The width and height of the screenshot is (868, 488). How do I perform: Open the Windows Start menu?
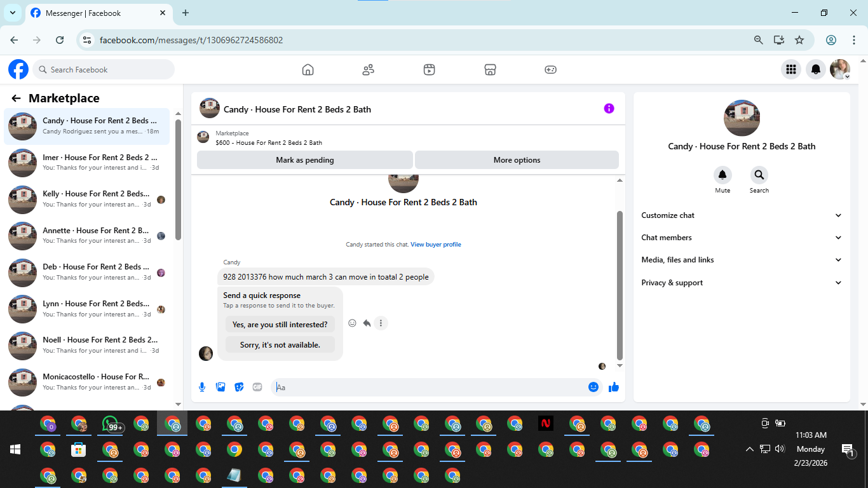[15, 449]
